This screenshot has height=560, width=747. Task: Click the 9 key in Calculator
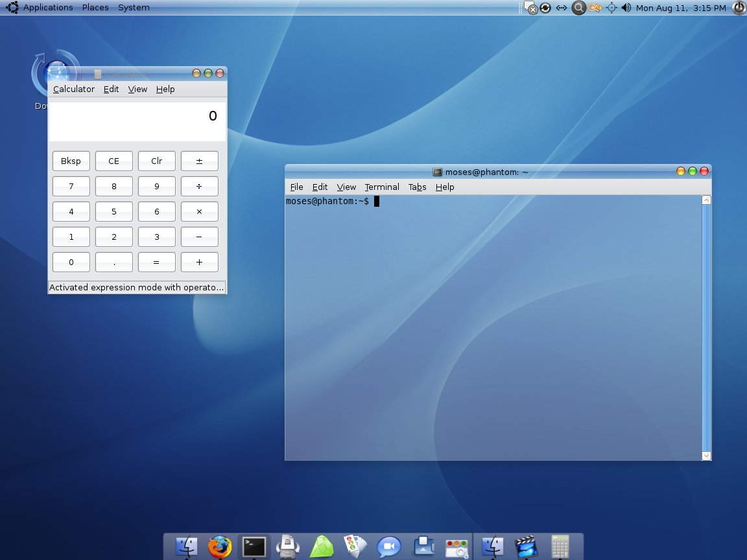point(157,186)
